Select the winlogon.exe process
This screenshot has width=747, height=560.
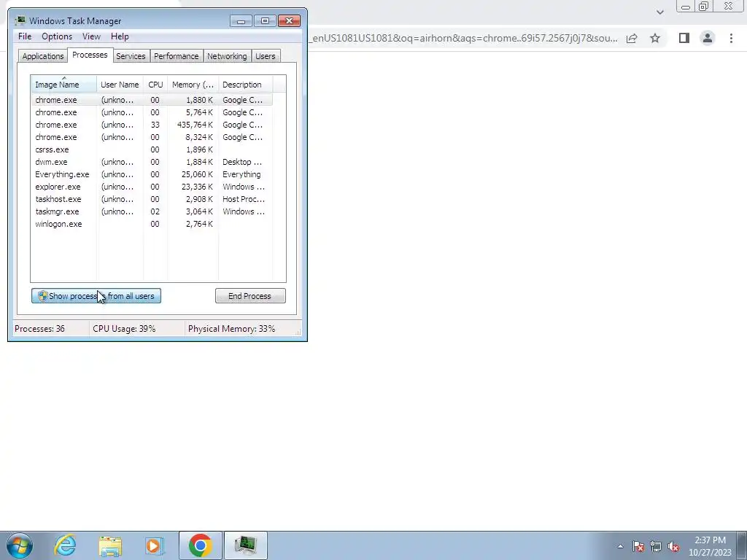click(x=152, y=224)
